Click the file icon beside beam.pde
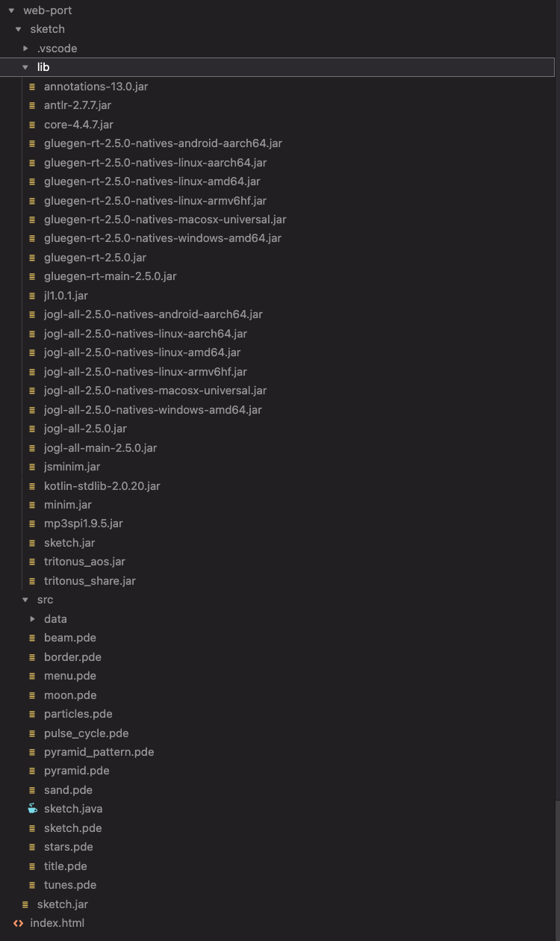 [x=32, y=638]
